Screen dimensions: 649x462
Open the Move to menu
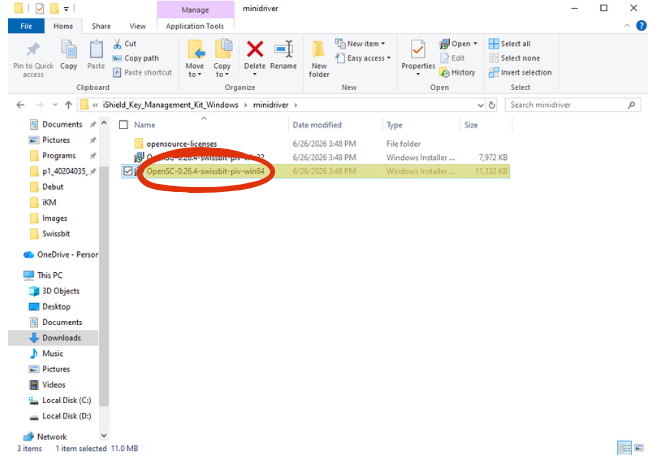point(195,58)
